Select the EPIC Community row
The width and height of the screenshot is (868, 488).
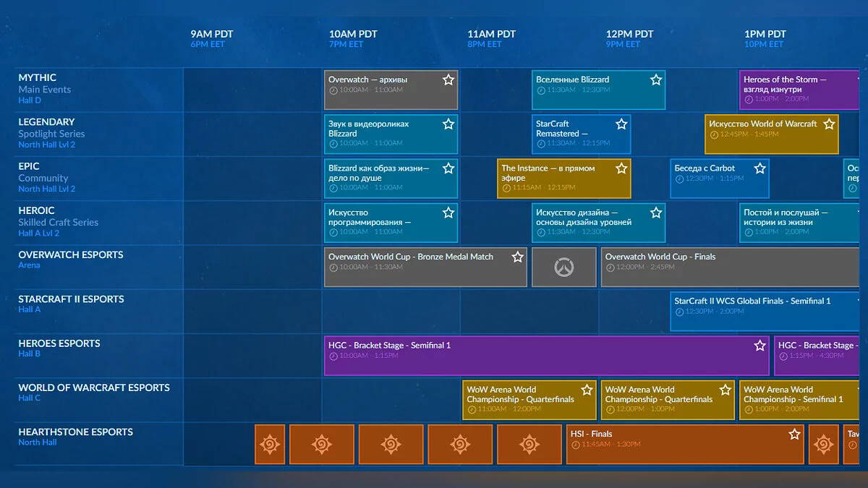pos(99,179)
